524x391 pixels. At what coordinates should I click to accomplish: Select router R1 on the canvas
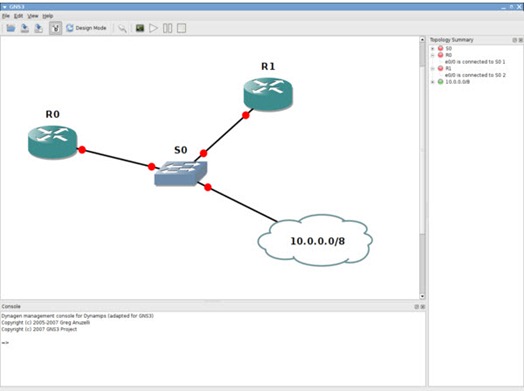coord(268,94)
